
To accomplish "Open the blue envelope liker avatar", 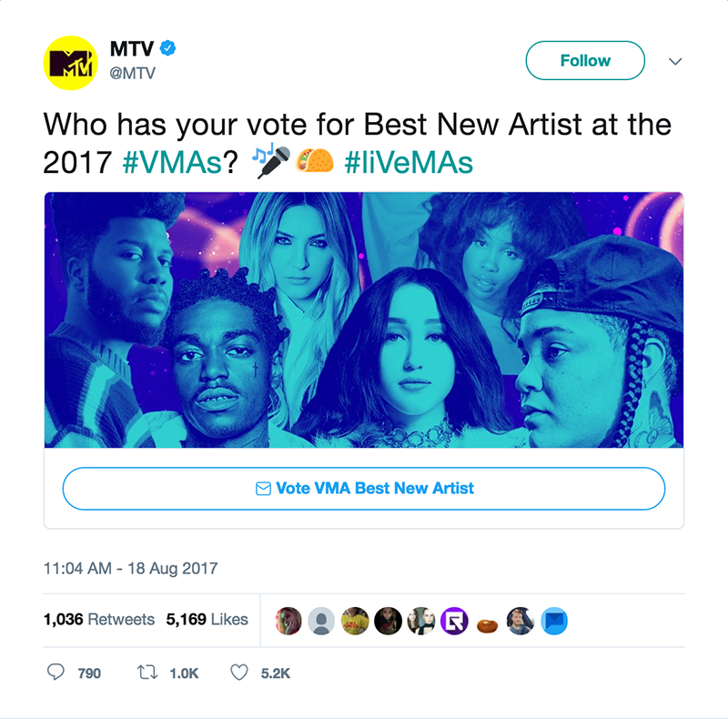I will tap(554, 621).
